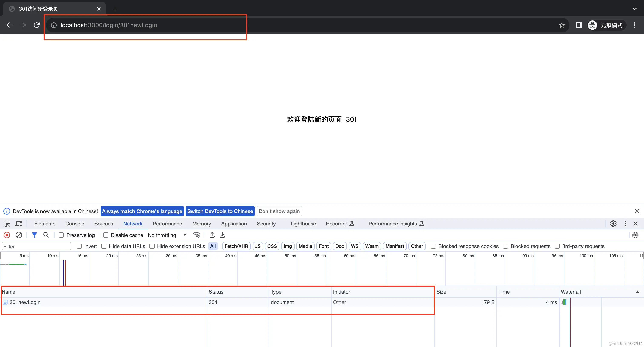This screenshot has height=347, width=644.
Task: Switch to the Console tab
Action: (75, 224)
